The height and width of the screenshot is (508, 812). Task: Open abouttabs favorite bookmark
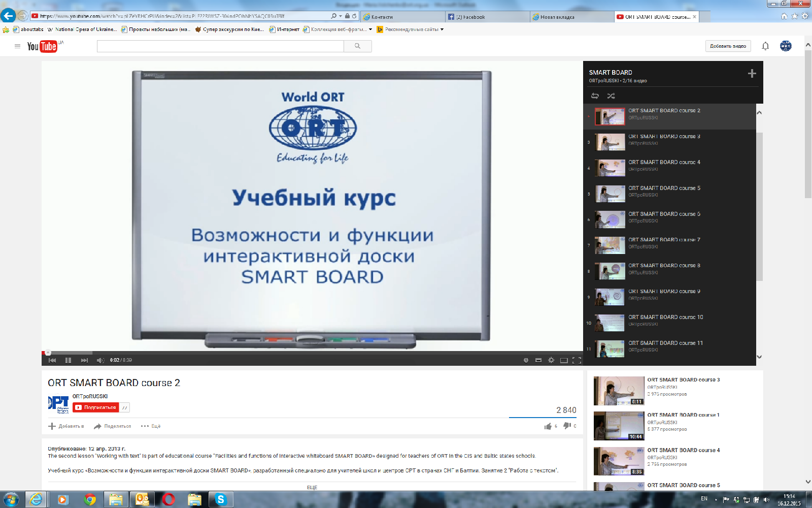click(28, 29)
